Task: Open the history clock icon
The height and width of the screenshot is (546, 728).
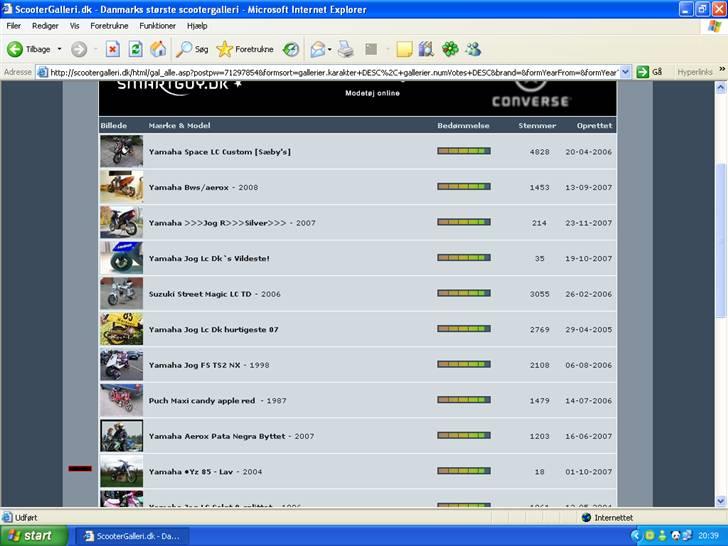Action: pyautogui.click(x=291, y=49)
